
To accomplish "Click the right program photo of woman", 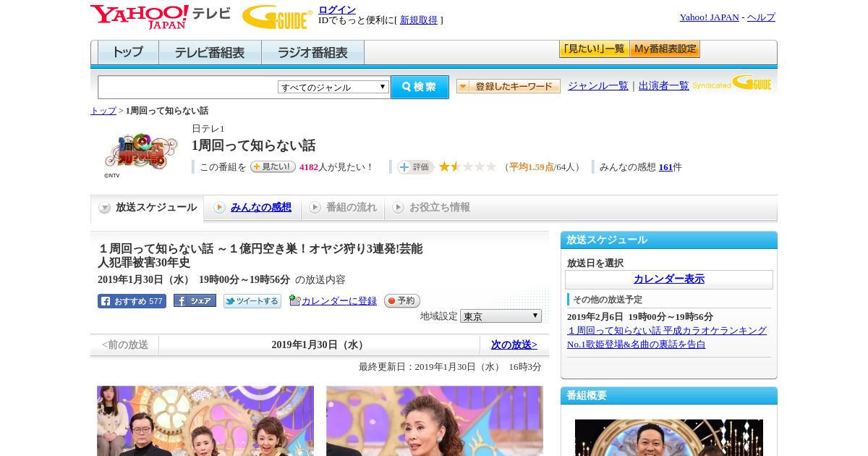I will pyautogui.click(x=435, y=421).
